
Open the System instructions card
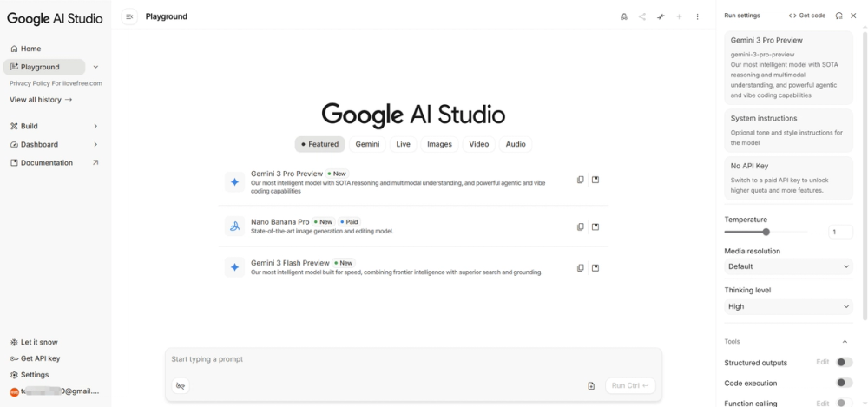[x=788, y=130]
